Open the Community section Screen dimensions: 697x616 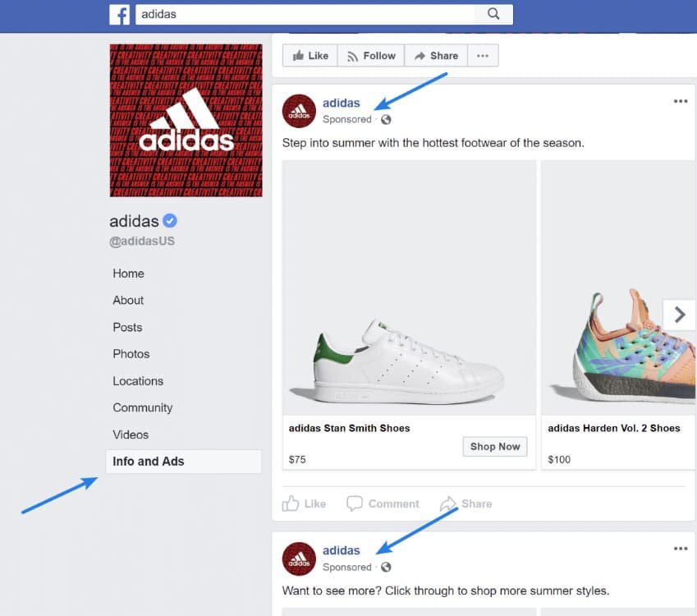pyautogui.click(x=143, y=408)
